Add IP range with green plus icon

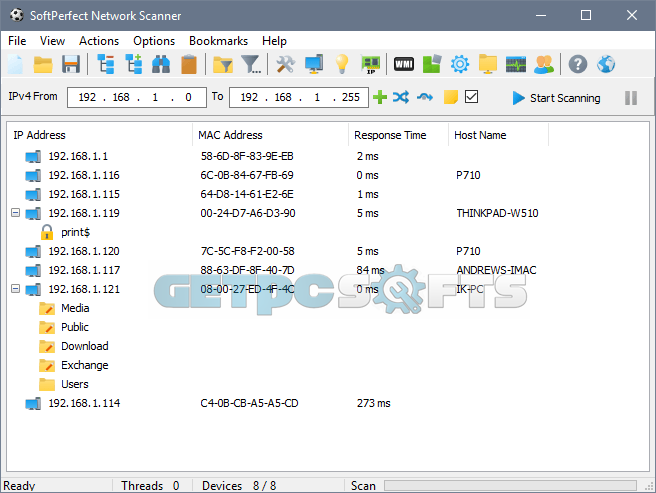click(x=380, y=97)
